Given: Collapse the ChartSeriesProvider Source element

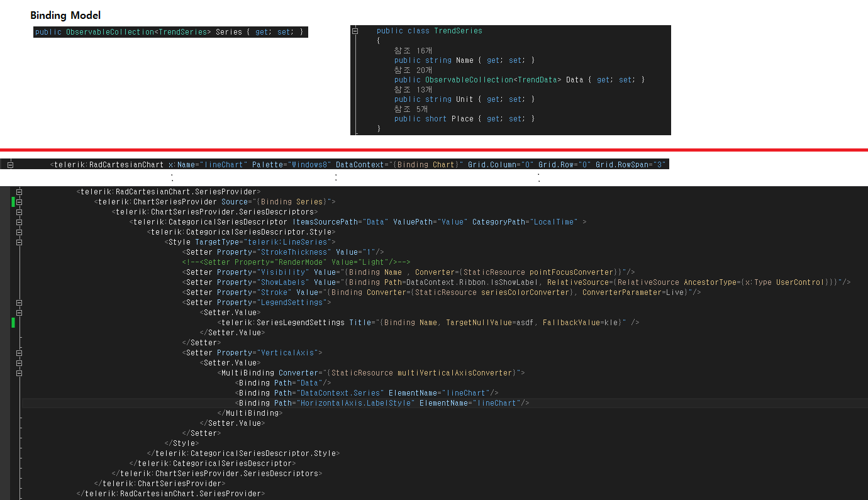Looking at the screenshot, I should click(x=19, y=202).
